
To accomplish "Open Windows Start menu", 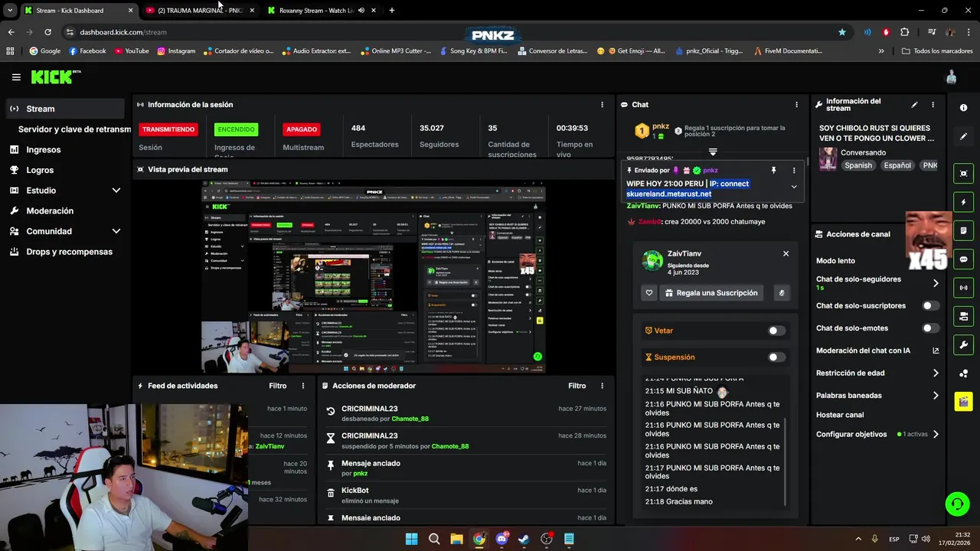I will click(x=411, y=539).
